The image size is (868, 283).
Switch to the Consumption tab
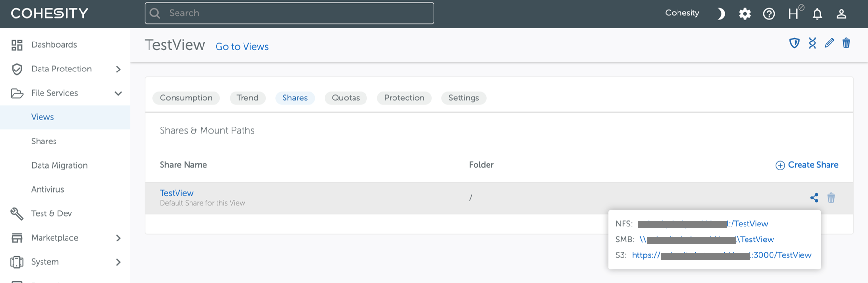(186, 98)
